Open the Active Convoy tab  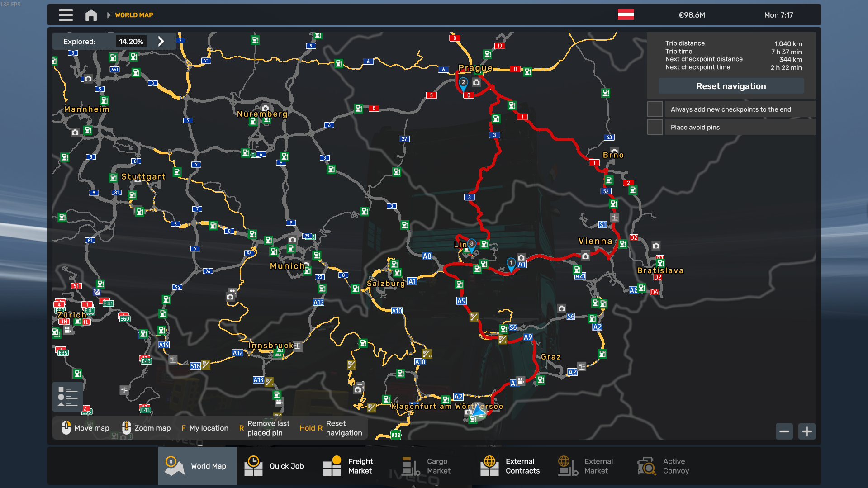[669, 466]
